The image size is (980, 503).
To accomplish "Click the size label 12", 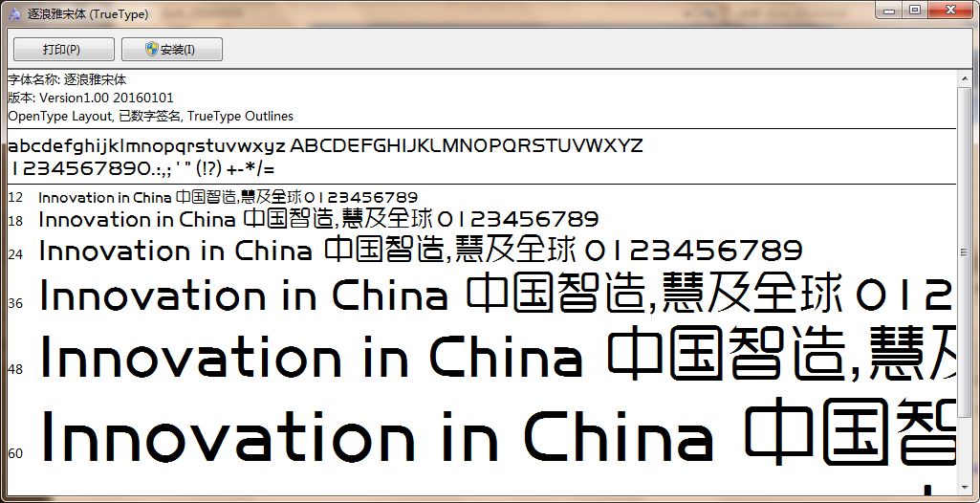I will tap(15, 198).
